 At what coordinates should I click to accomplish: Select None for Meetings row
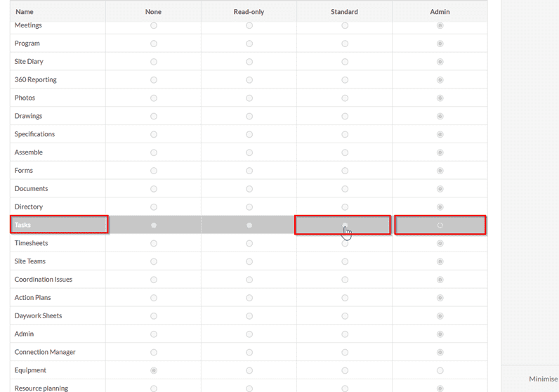click(154, 25)
